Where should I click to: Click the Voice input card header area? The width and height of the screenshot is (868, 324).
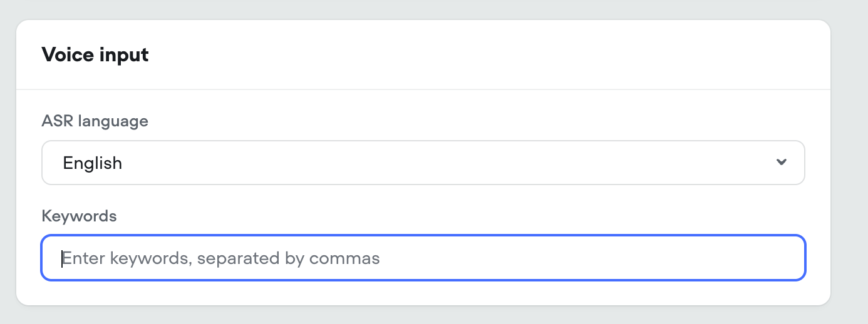pyautogui.click(x=423, y=55)
